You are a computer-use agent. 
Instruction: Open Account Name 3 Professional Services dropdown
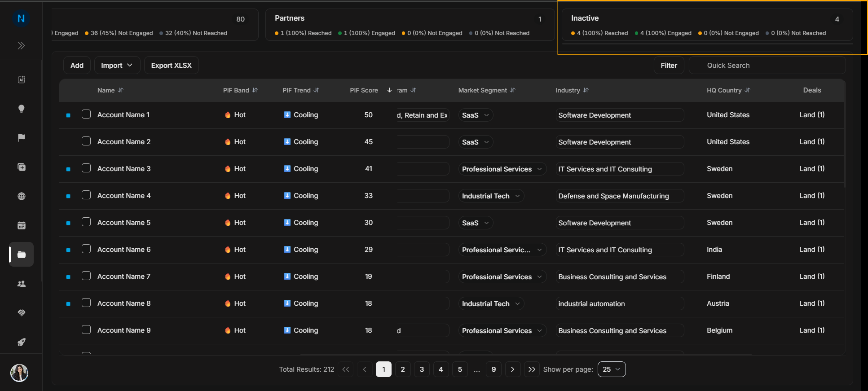tap(502, 169)
